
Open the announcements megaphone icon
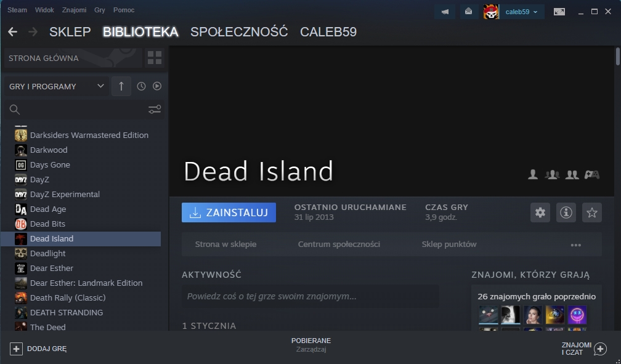pos(445,11)
